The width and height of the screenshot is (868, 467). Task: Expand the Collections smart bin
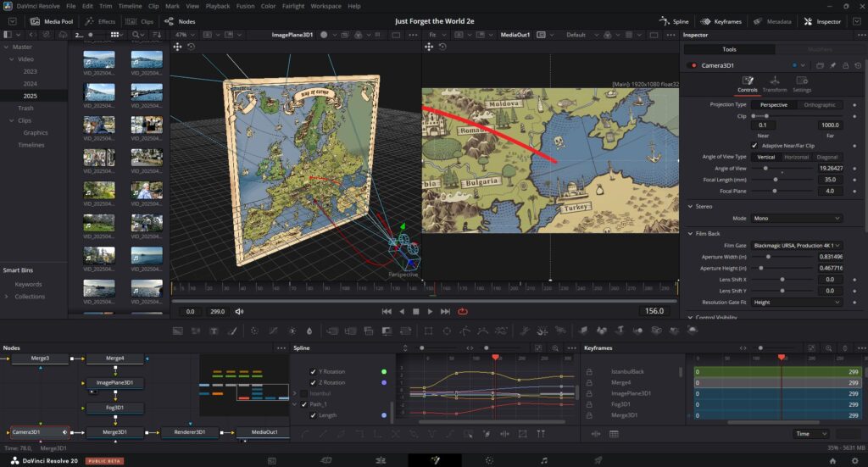click(7, 297)
